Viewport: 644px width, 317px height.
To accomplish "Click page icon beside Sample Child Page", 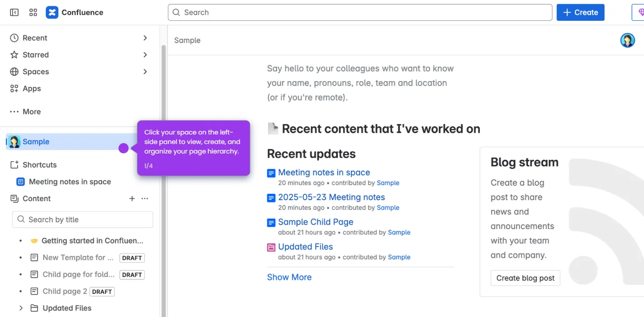I will 271,223.
